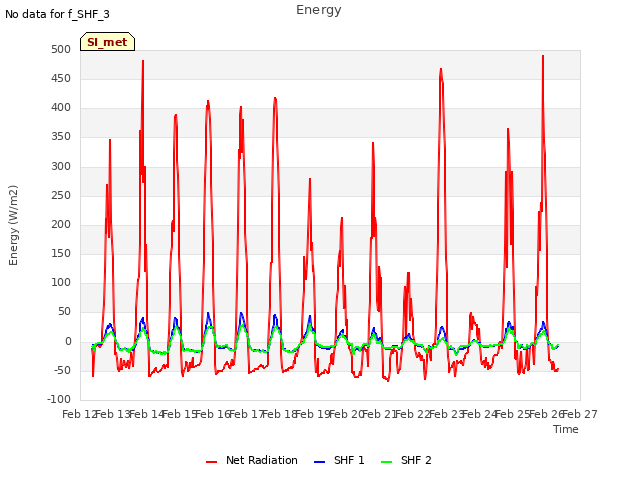This screenshot has width=640, height=480.
Task: Click the Feb 14 x-axis date label
Action: click(146, 414)
